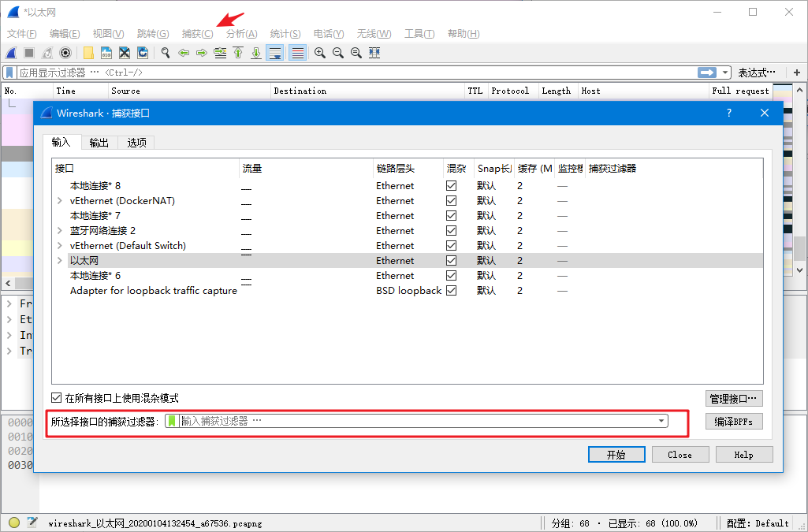Open the green capture filter bookmark menu
The height and width of the screenshot is (532, 808).
coord(172,422)
